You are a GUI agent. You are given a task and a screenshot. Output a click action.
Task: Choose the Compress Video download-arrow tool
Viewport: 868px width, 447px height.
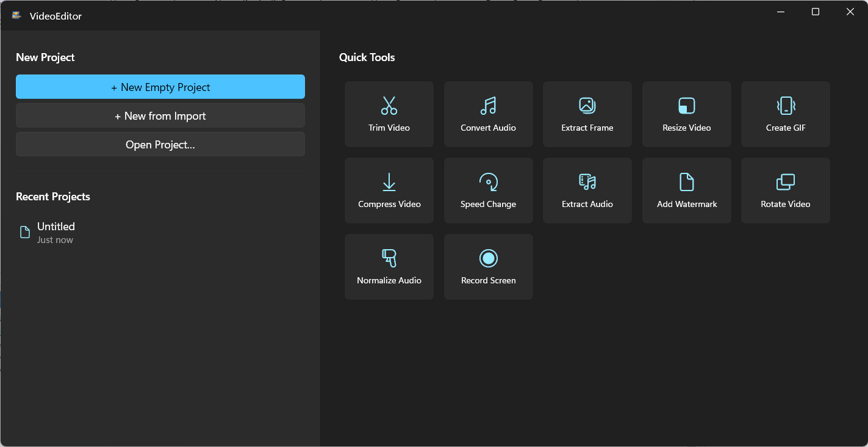389,191
